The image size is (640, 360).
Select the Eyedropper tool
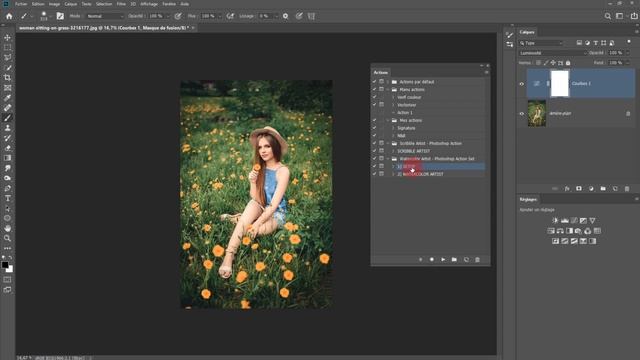coord(7,98)
